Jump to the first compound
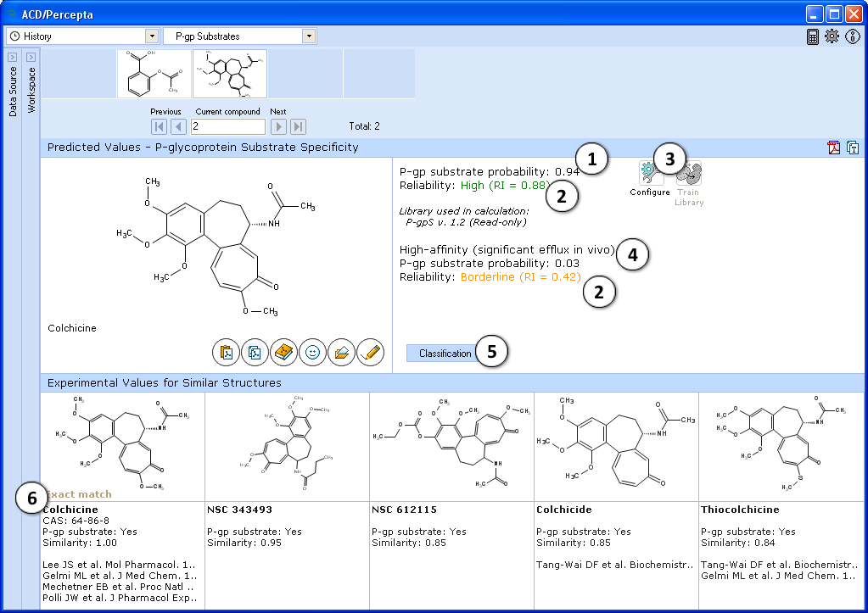The height and width of the screenshot is (613, 868). 159,127
